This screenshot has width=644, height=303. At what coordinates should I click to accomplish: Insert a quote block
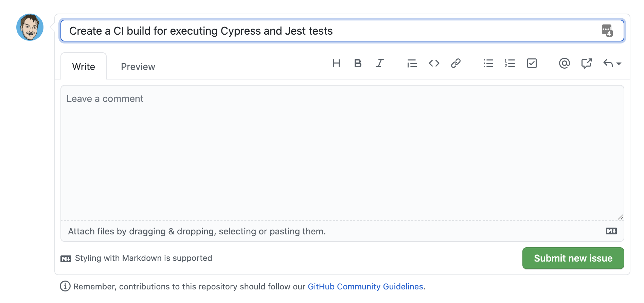(412, 63)
